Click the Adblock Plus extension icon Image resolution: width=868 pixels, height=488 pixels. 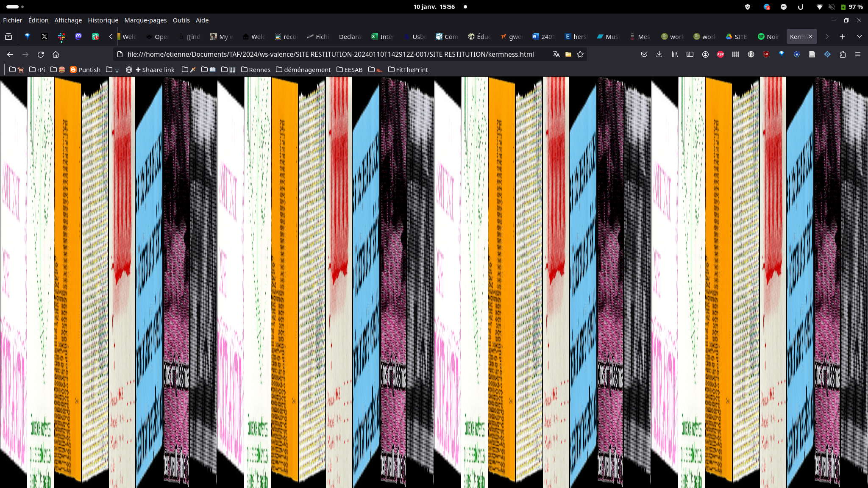point(721,54)
